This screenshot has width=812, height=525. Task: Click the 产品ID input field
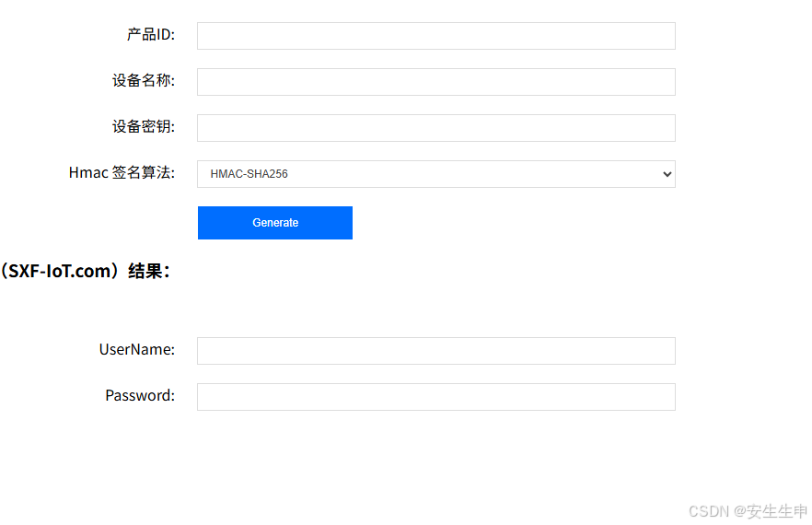point(436,36)
